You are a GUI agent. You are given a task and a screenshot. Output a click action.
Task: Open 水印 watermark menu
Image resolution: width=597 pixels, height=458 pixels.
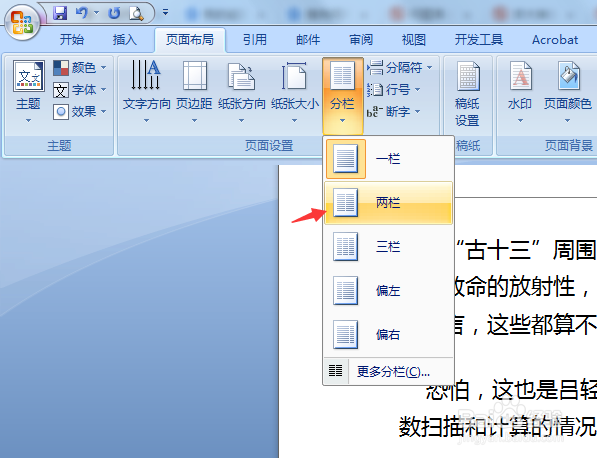(x=520, y=91)
